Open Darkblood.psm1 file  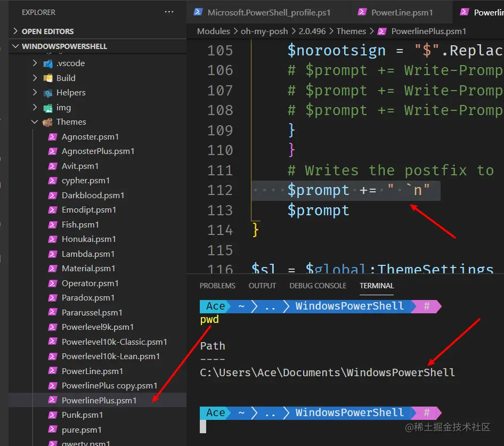93,195
